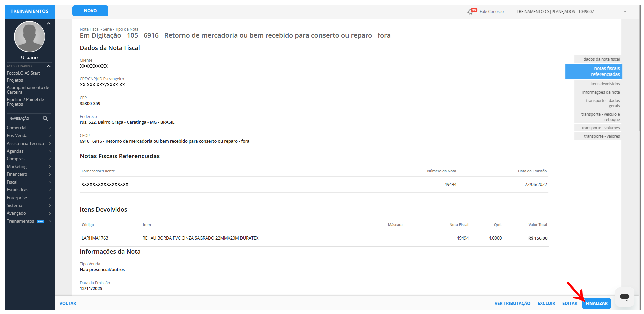The image size is (644, 314).
Task: Collapse the user profile chevron above avatar
Action: tap(49, 24)
